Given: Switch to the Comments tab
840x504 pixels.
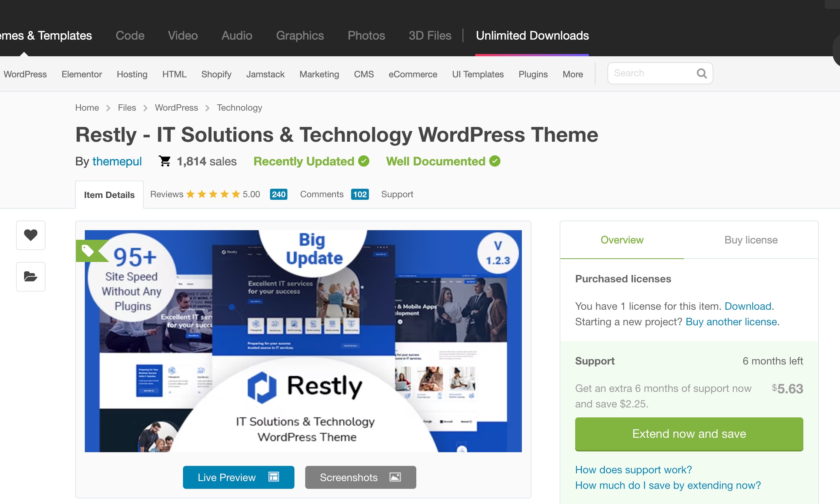Looking at the screenshot, I should (322, 194).
